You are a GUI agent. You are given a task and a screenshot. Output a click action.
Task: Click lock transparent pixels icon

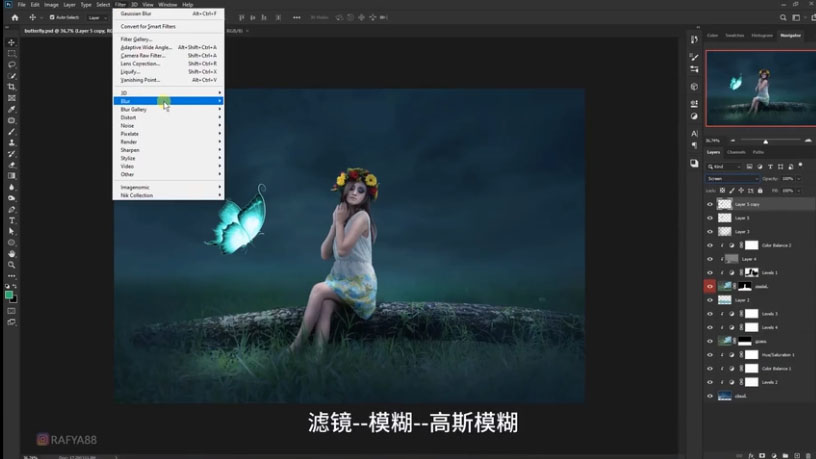722,190
